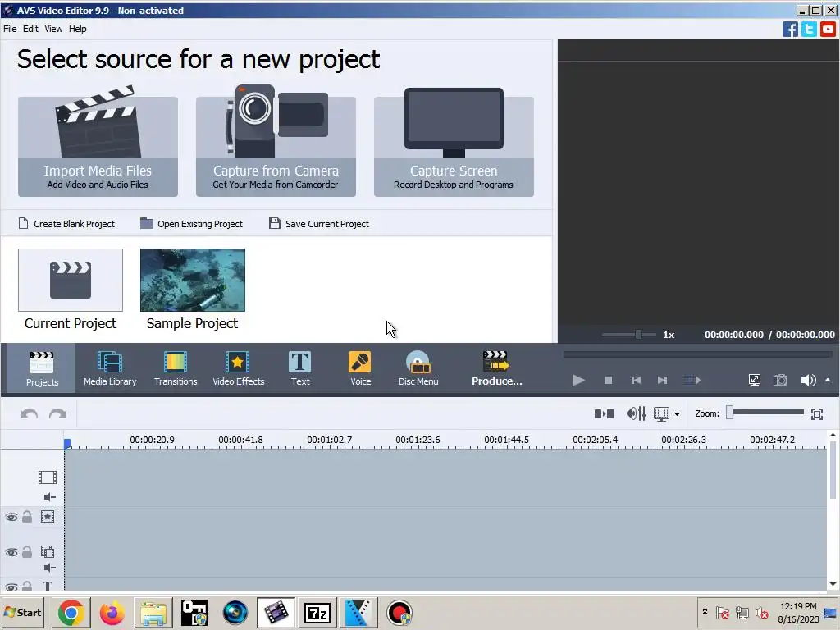Screen dimensions: 840x630
Task: Click the preview progress bar
Action: (697, 354)
